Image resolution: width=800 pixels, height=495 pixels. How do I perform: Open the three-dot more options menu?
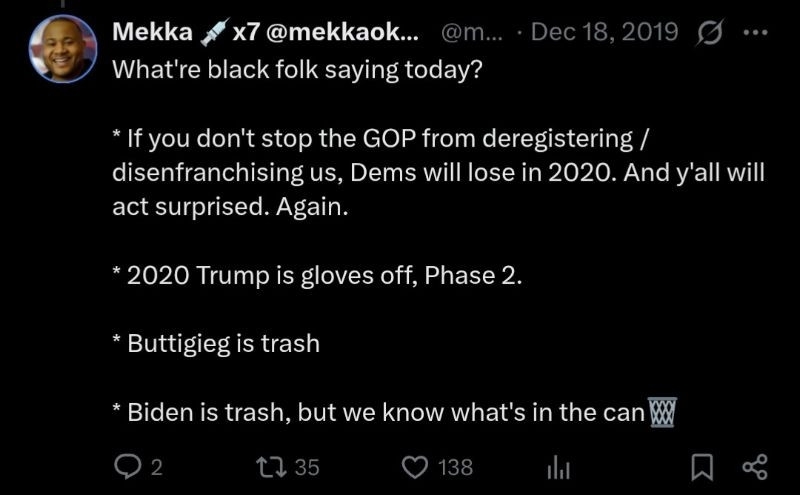pyautogui.click(x=753, y=32)
